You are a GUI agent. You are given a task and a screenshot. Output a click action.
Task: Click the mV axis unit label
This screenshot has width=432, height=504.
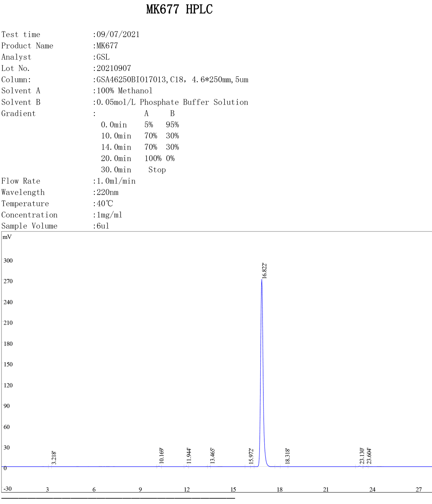pyautogui.click(x=7, y=237)
